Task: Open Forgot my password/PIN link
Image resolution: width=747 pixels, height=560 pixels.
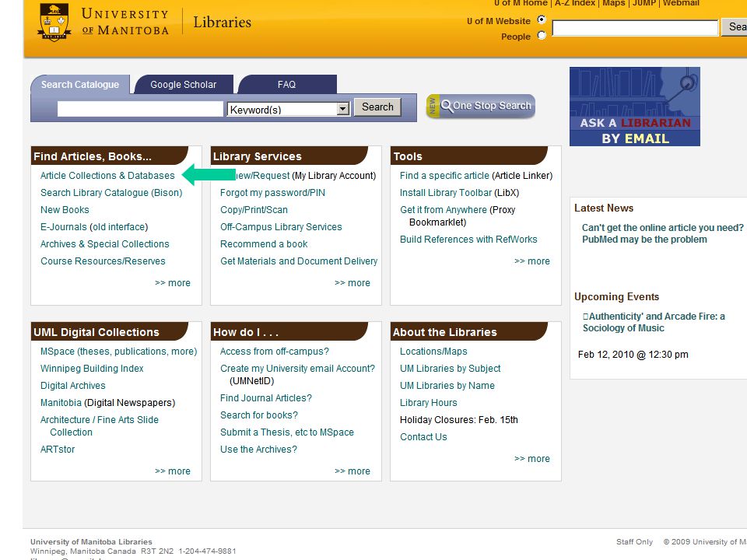Action: pos(272,193)
